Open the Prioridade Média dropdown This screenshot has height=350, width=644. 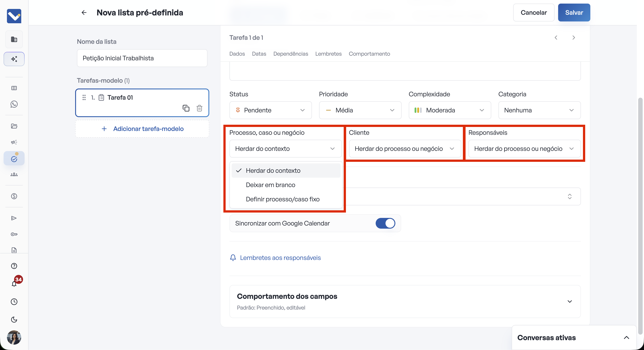[x=360, y=110]
